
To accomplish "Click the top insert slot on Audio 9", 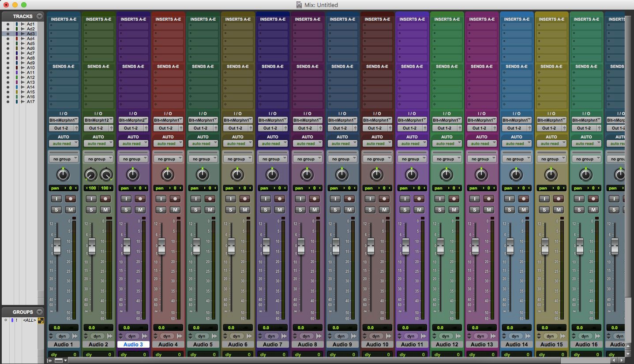I will tap(342, 26).
